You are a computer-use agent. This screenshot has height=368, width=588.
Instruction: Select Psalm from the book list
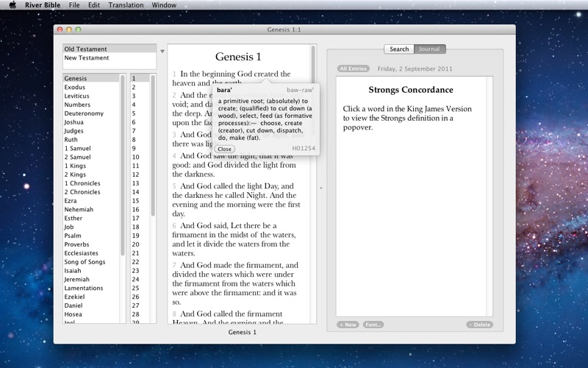pyautogui.click(x=72, y=236)
